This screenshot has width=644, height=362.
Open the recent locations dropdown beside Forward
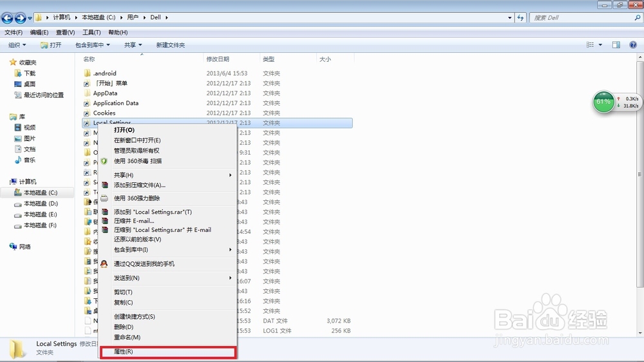tap(30, 18)
